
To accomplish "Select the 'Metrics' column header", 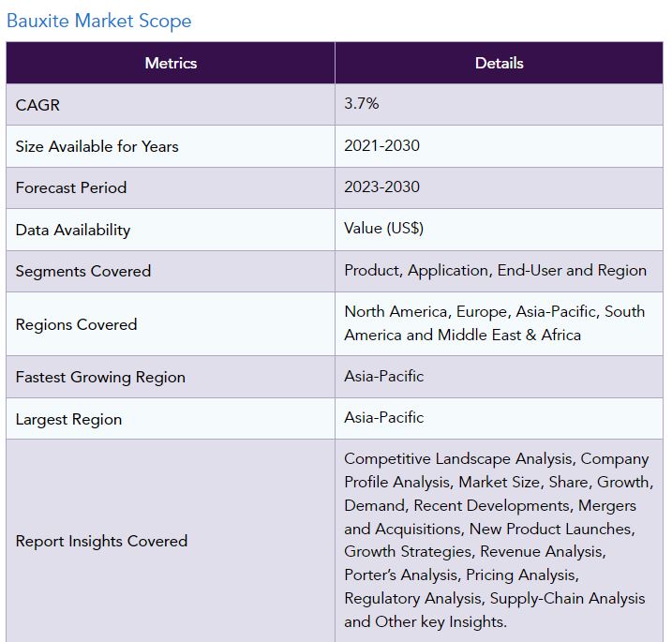I will click(171, 63).
